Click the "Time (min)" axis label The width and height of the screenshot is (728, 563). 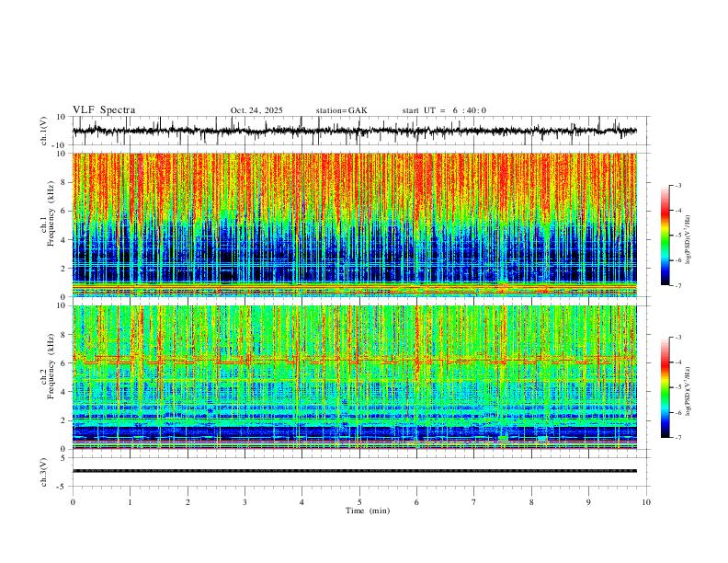(368, 511)
